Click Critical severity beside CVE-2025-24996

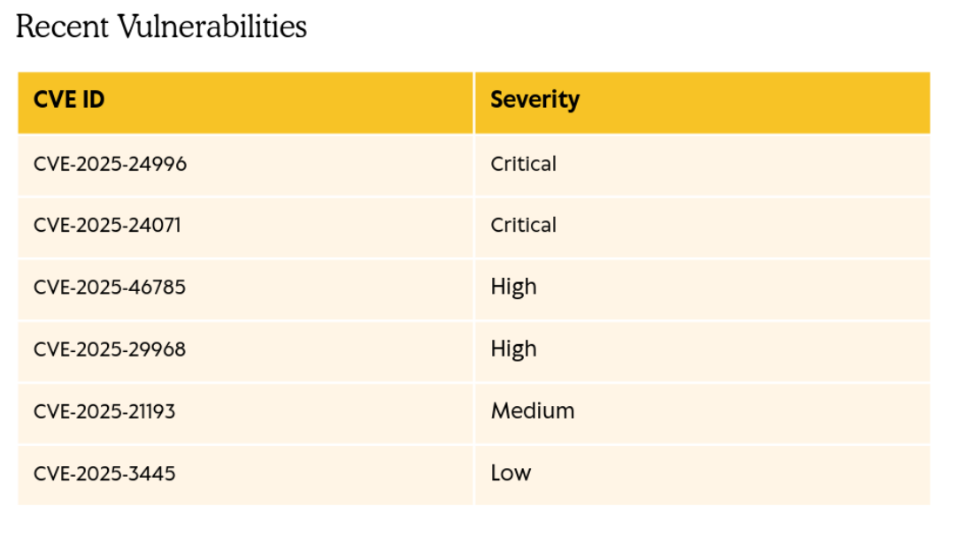[x=523, y=165]
